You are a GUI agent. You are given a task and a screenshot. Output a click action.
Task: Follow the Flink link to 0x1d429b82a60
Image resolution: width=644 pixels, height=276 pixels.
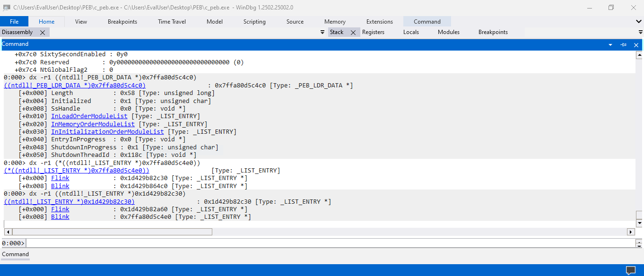60,209
